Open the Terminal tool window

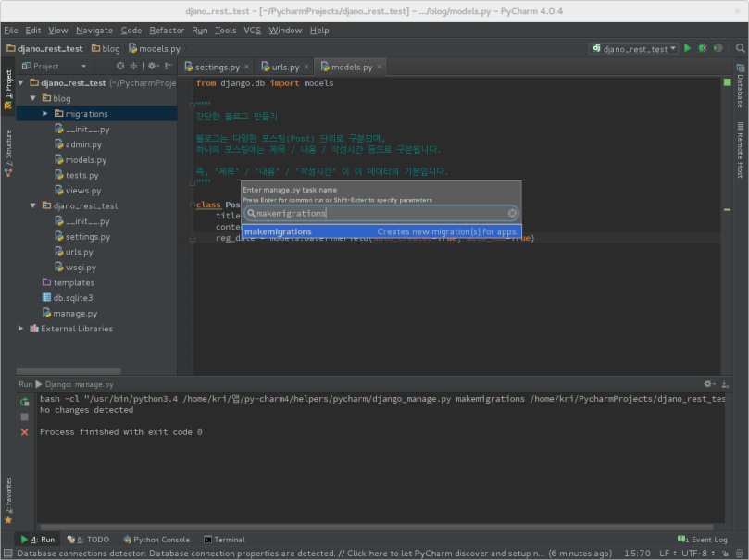tap(224, 540)
